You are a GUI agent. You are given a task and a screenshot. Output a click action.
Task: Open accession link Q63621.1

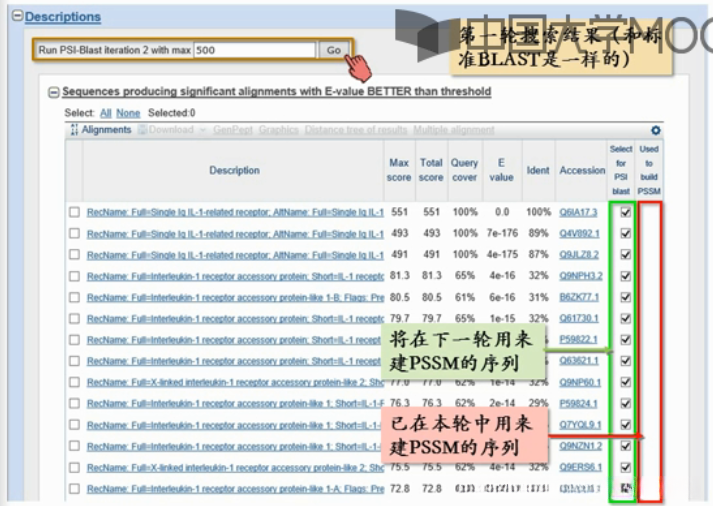click(579, 361)
